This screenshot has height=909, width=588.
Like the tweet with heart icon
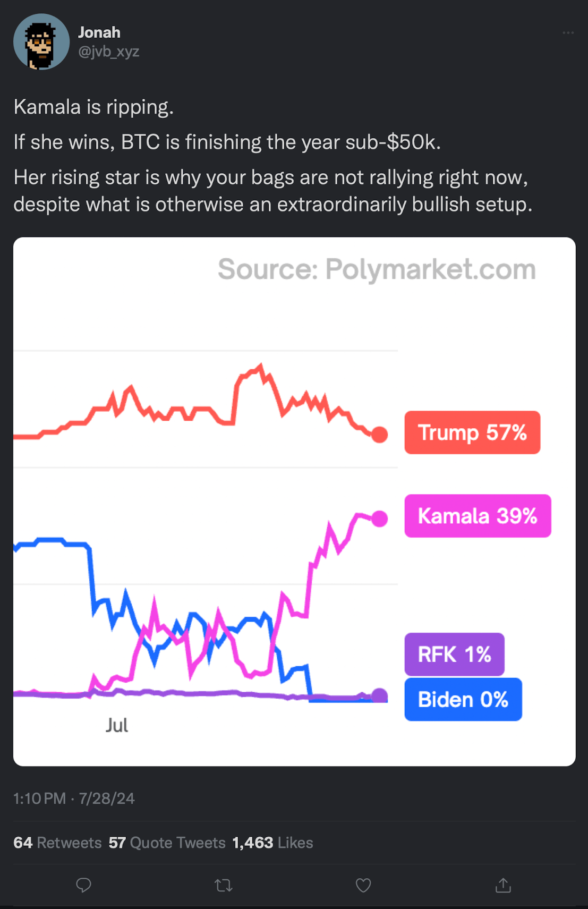(x=363, y=885)
